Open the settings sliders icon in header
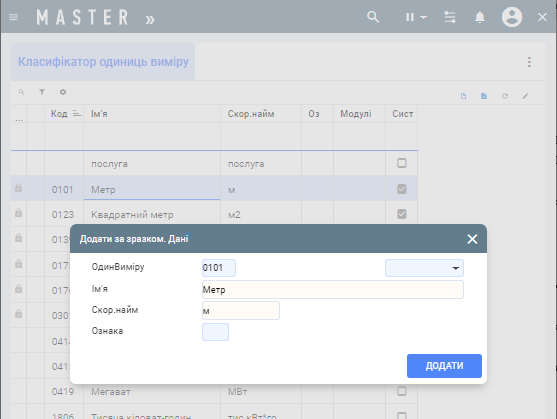This screenshot has height=419, width=557. (450, 17)
